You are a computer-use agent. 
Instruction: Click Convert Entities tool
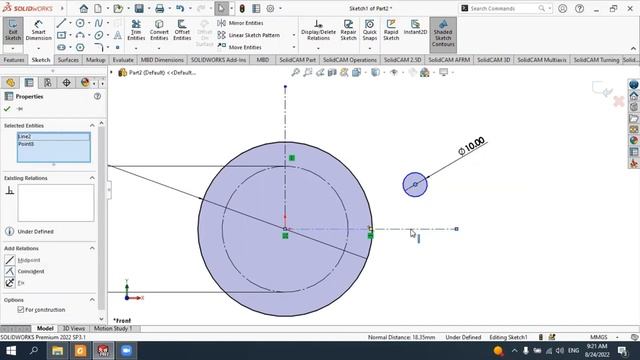[x=159, y=30]
